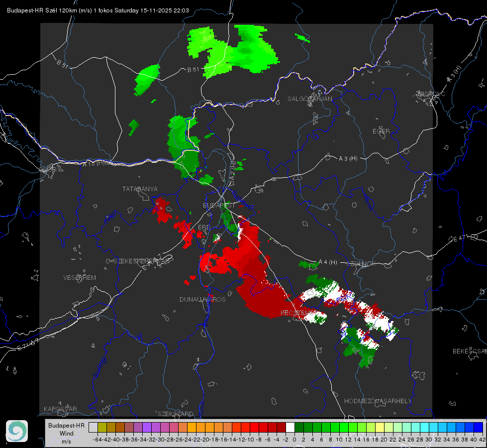This screenshot has width=487, height=448.
Task: Select the KAPOSVAR city label
Action: [x=60, y=409]
